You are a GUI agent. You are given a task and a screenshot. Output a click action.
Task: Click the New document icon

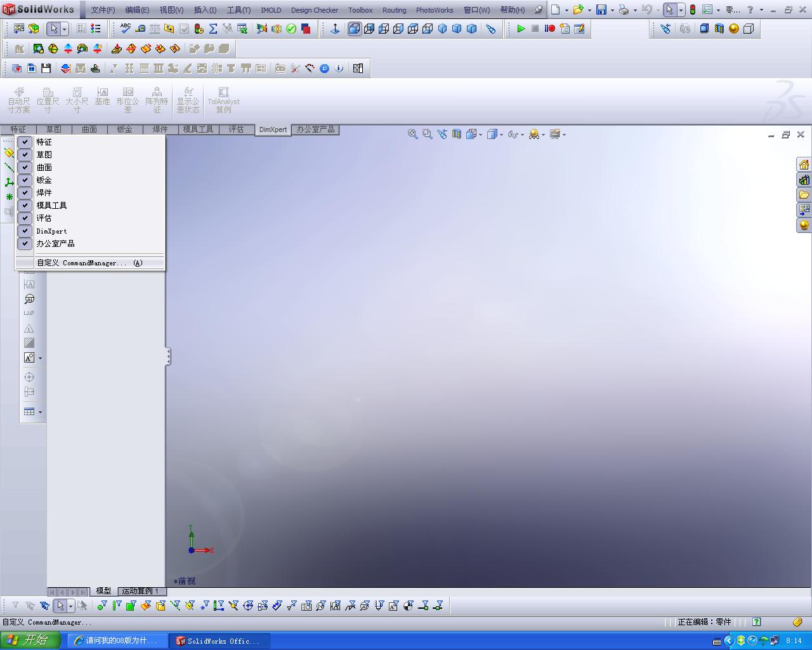point(555,10)
